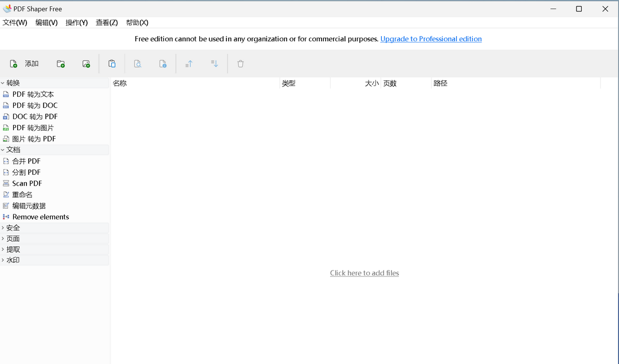Open the 文件(W) menu
This screenshot has height=364, width=619.
coord(15,22)
